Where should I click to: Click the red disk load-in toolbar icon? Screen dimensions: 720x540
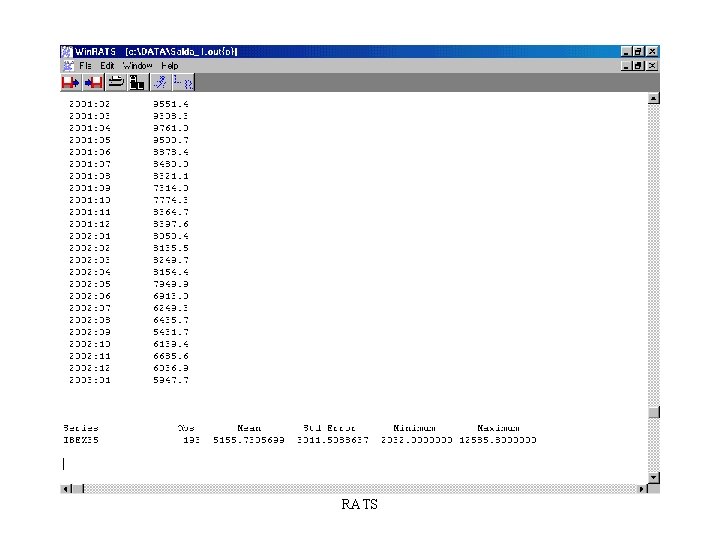point(94,83)
